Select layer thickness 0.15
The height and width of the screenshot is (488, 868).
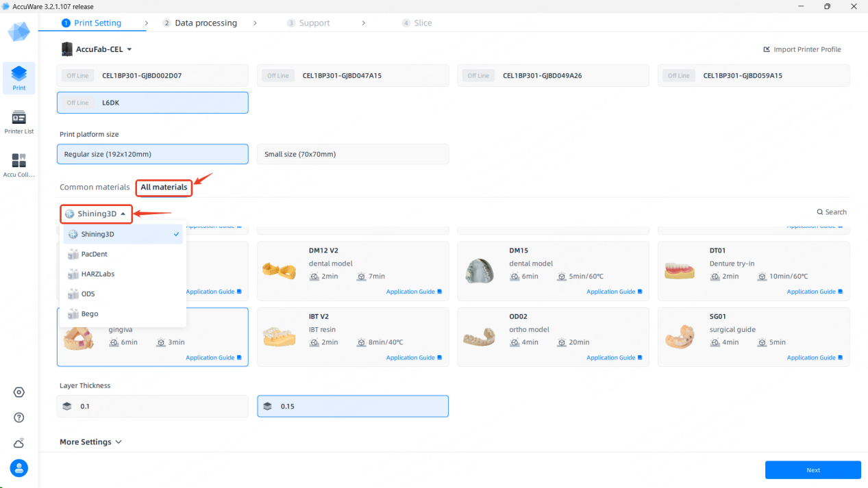353,406
